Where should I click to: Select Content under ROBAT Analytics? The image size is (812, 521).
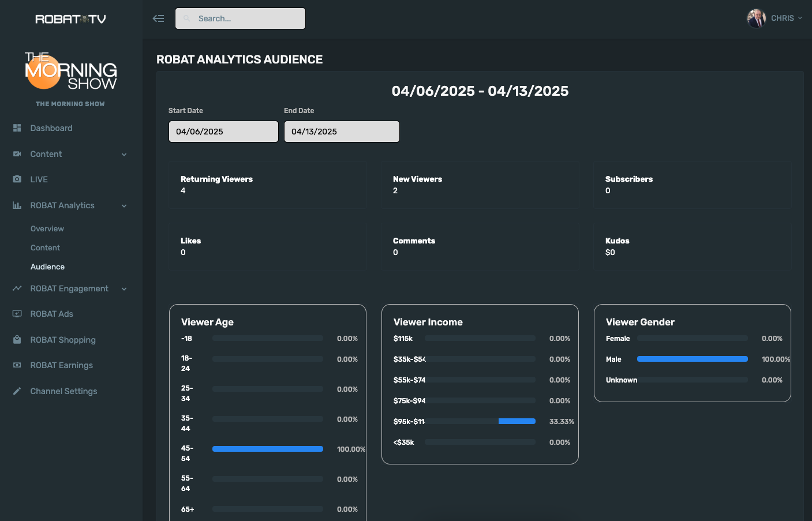click(45, 248)
